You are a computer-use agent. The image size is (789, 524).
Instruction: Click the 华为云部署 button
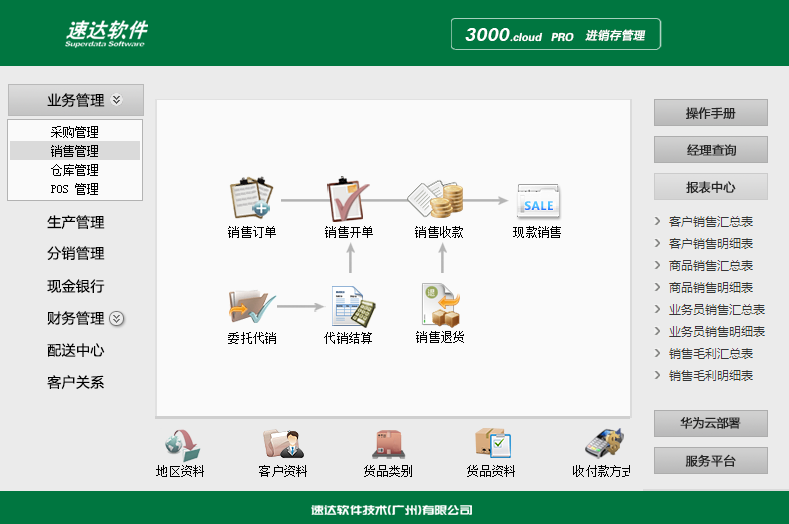(x=711, y=423)
